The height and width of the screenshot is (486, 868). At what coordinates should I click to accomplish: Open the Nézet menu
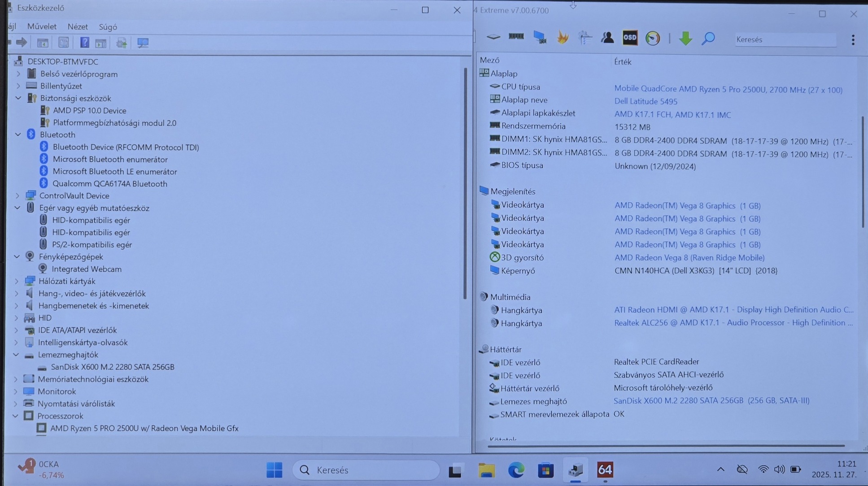tap(78, 27)
